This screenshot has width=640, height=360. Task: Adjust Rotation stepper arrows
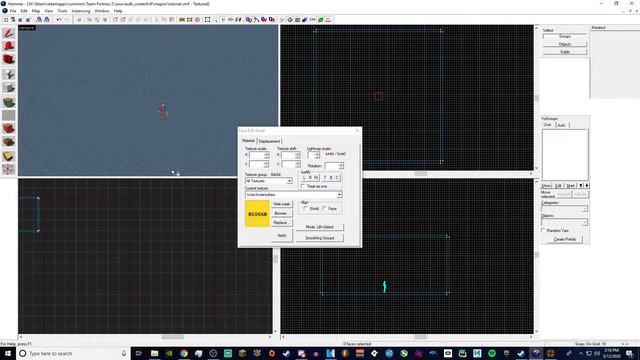pyautogui.click(x=341, y=166)
